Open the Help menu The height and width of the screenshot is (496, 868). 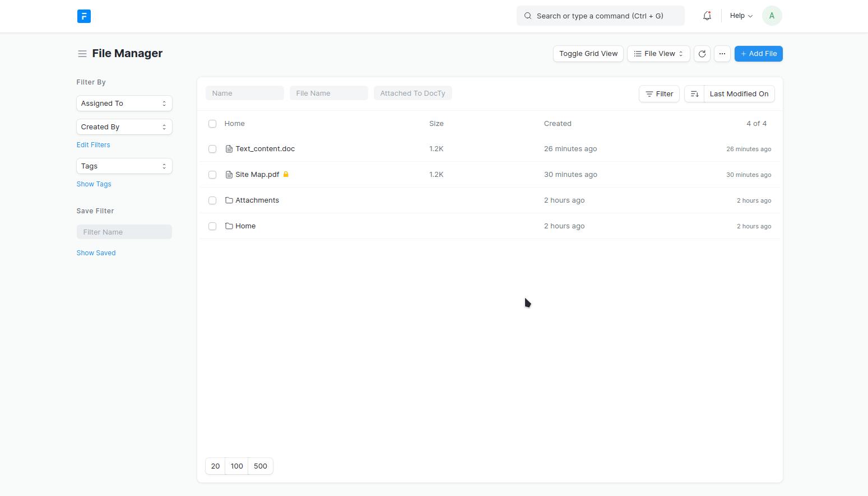[740, 15]
